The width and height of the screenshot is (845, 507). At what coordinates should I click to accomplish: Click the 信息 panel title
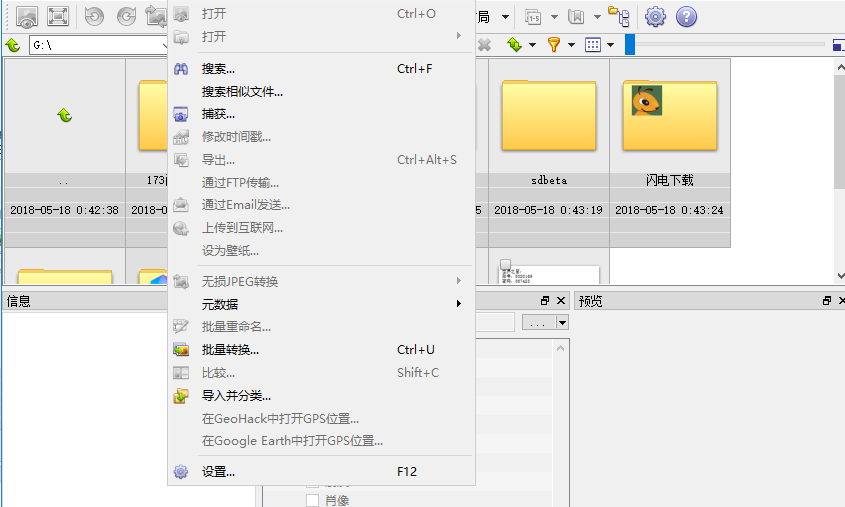(18, 301)
